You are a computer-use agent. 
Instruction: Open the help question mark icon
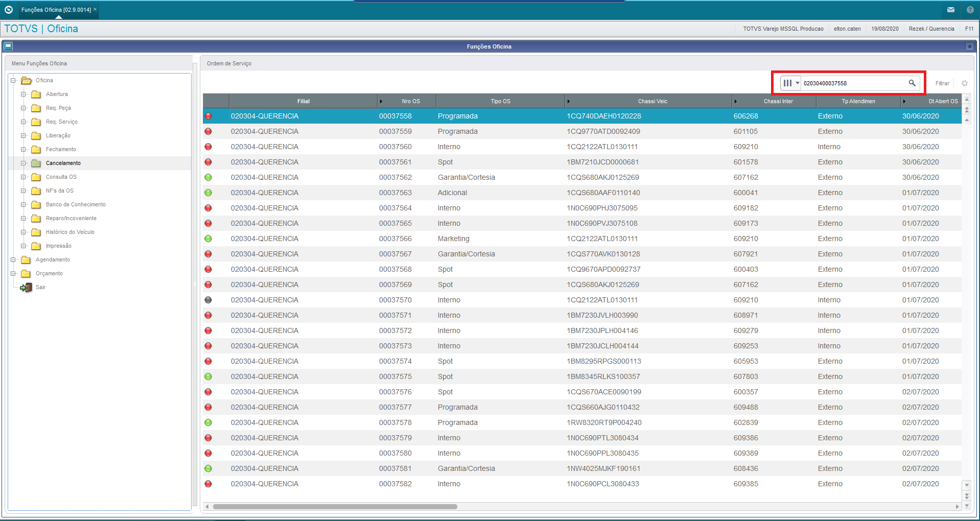coord(970,10)
